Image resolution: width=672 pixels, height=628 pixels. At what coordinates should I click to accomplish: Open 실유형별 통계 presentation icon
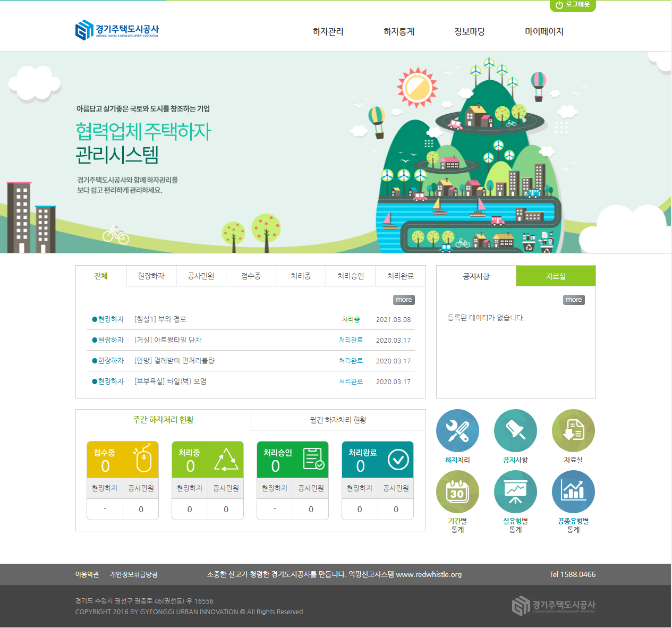click(x=515, y=492)
